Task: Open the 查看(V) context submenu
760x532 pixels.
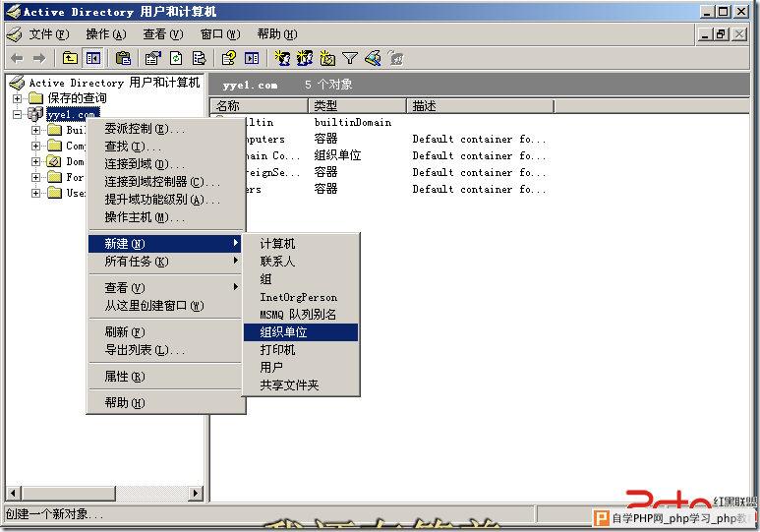Action: click(165, 287)
